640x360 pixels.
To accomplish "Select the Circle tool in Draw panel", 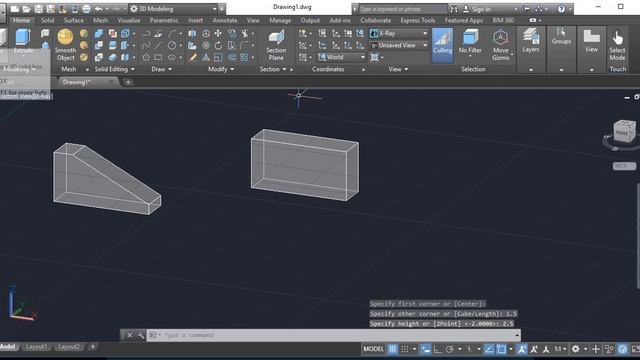I will pos(172,46).
